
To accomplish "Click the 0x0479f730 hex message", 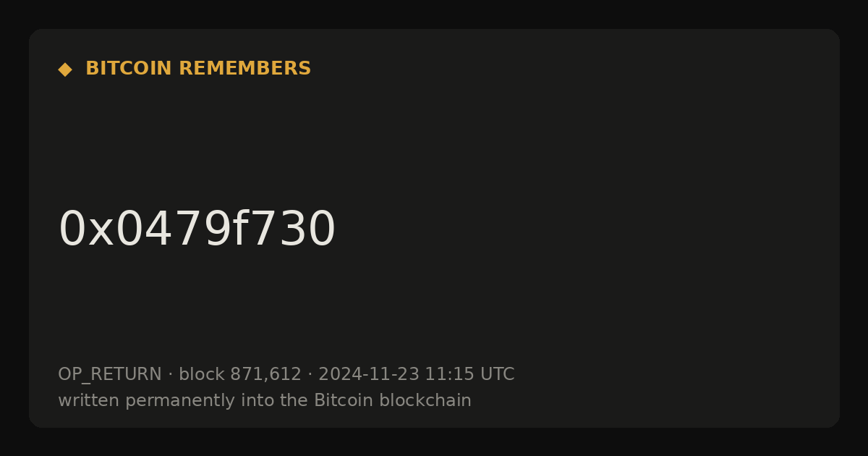I will click(x=197, y=229).
